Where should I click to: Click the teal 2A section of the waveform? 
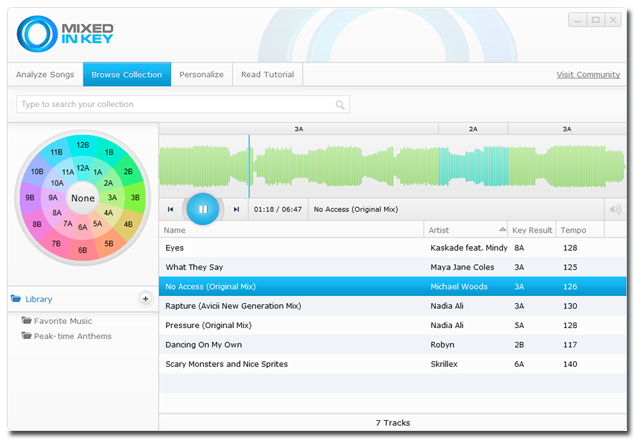click(x=473, y=166)
